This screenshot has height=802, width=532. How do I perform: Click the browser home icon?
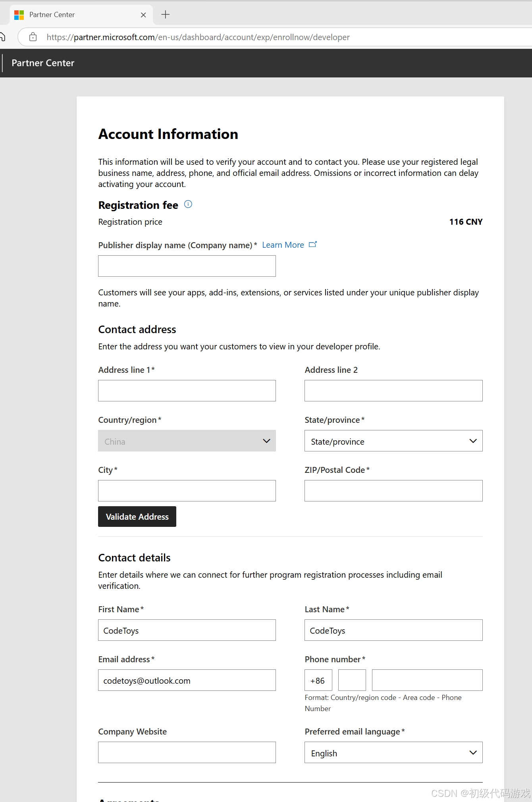(x=2, y=37)
